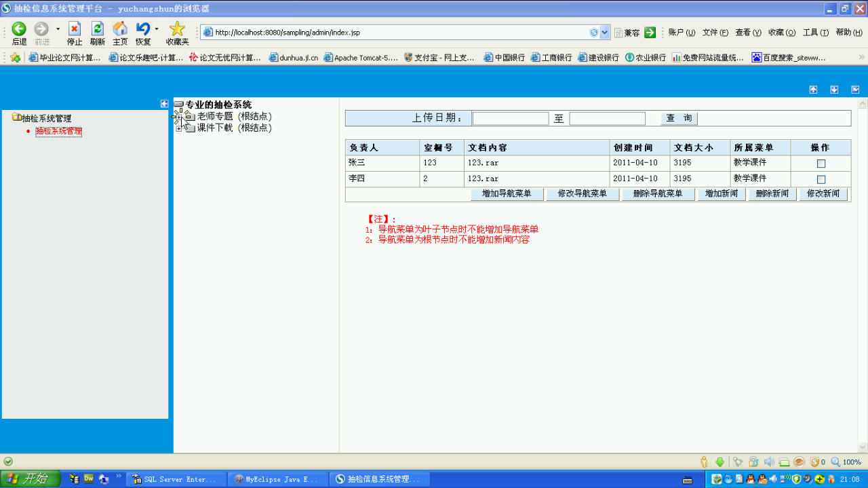Screen dimensions: 868x488
Task: Check the box for row 张三
Action: click(821, 164)
